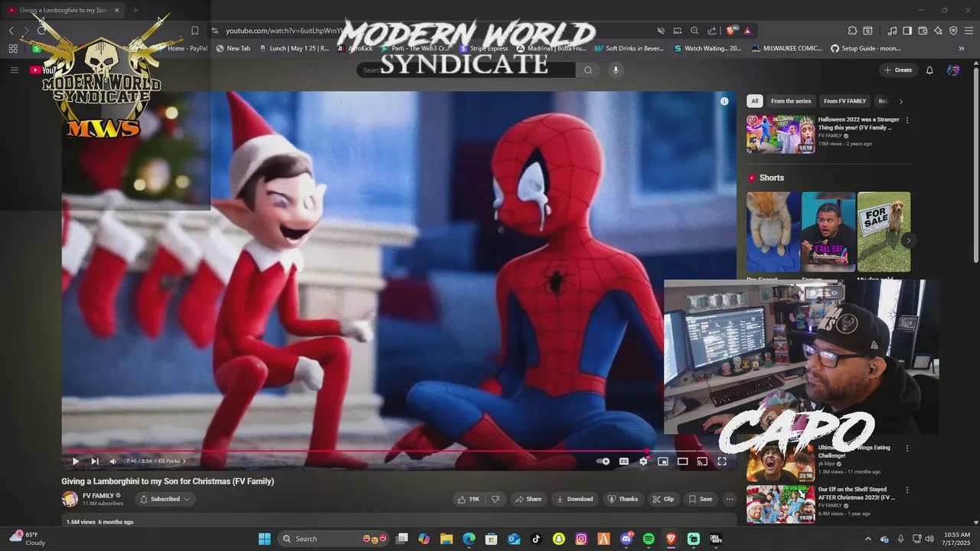Open the 'Stripe Express' bookmark
The height and width of the screenshot is (551, 980).
point(484,48)
